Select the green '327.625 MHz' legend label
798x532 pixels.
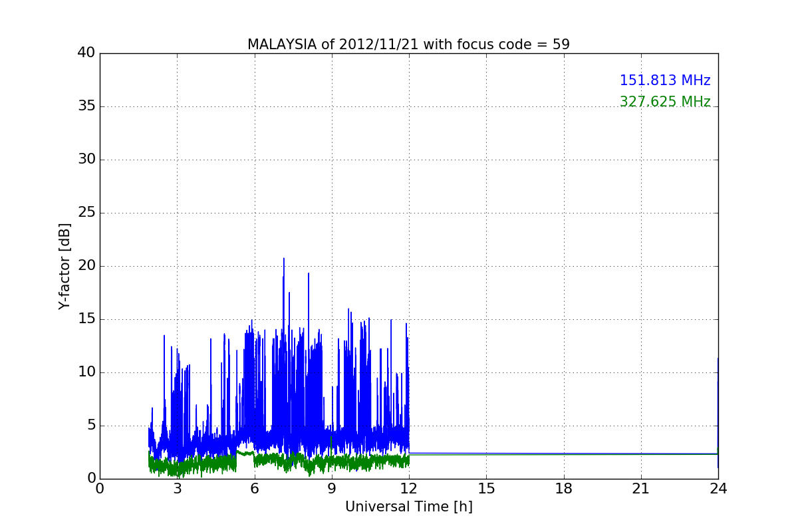(x=665, y=102)
